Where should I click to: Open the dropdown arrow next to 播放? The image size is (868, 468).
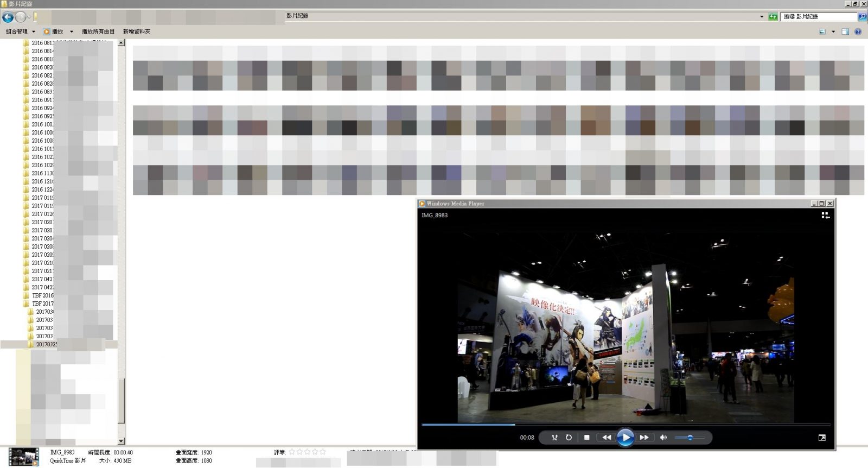(71, 31)
